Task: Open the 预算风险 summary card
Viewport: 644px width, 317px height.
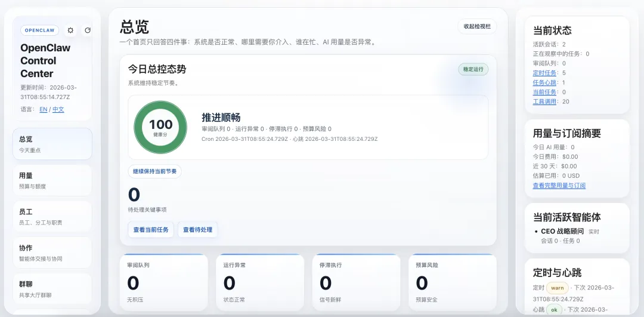Action: pyautogui.click(x=453, y=282)
